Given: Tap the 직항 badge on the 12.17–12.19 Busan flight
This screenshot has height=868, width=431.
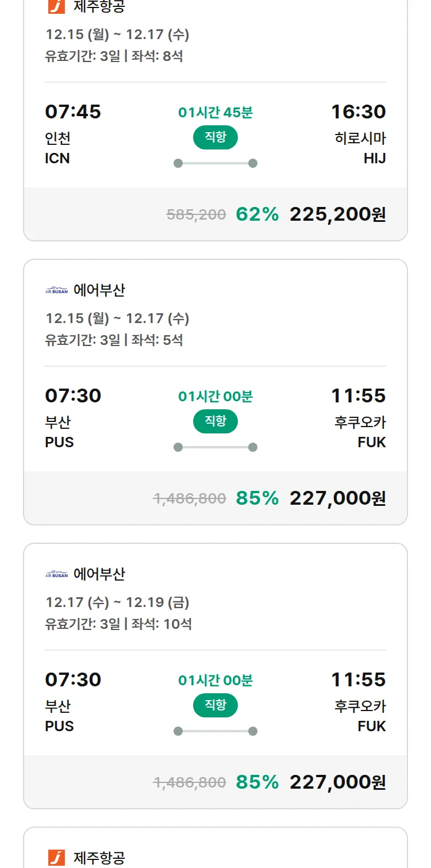Looking at the screenshot, I should (x=215, y=705).
